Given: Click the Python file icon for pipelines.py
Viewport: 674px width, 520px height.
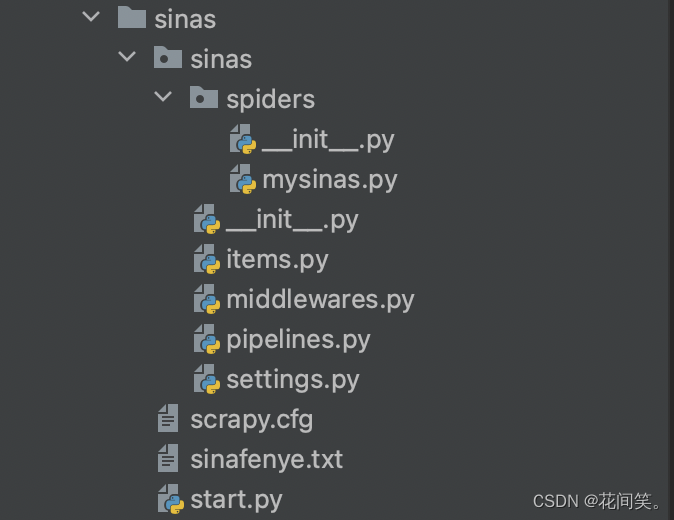Looking at the screenshot, I should tap(207, 339).
